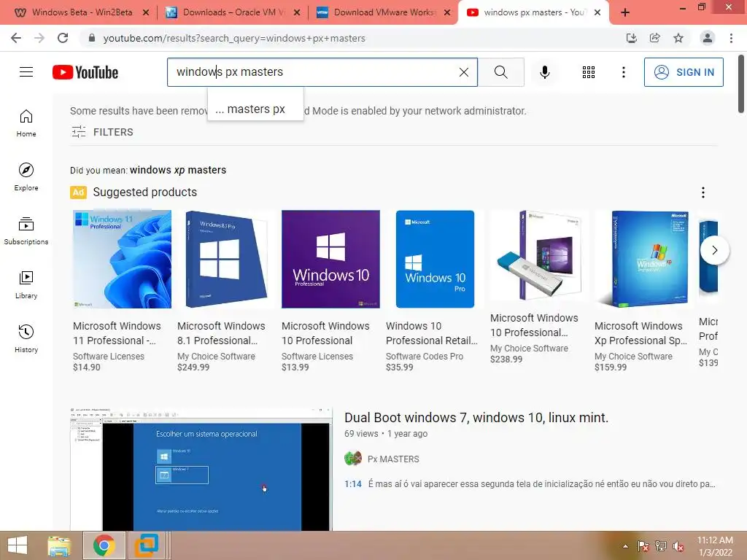Open the Dual Boot video thumbnail
This screenshot has width=747, height=560.
(201, 469)
